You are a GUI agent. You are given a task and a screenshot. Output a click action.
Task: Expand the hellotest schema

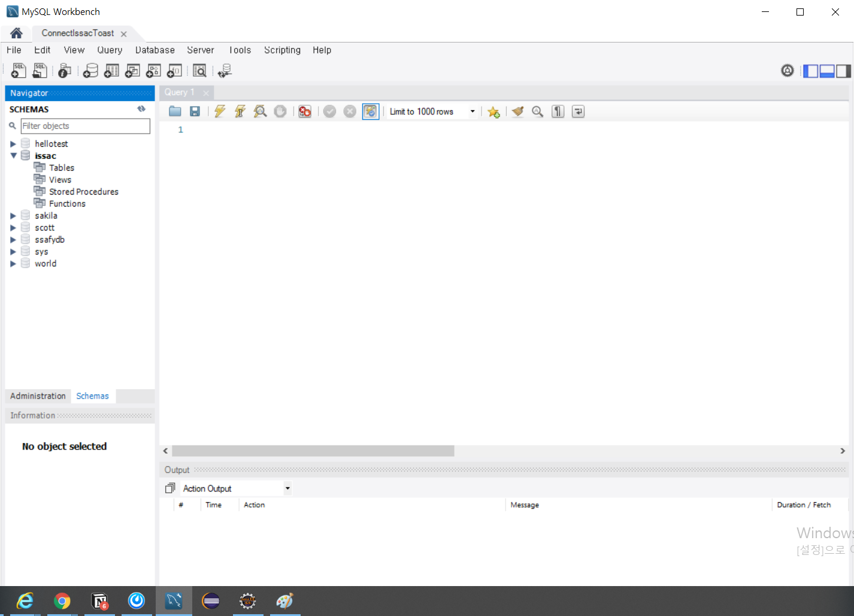pos(13,144)
